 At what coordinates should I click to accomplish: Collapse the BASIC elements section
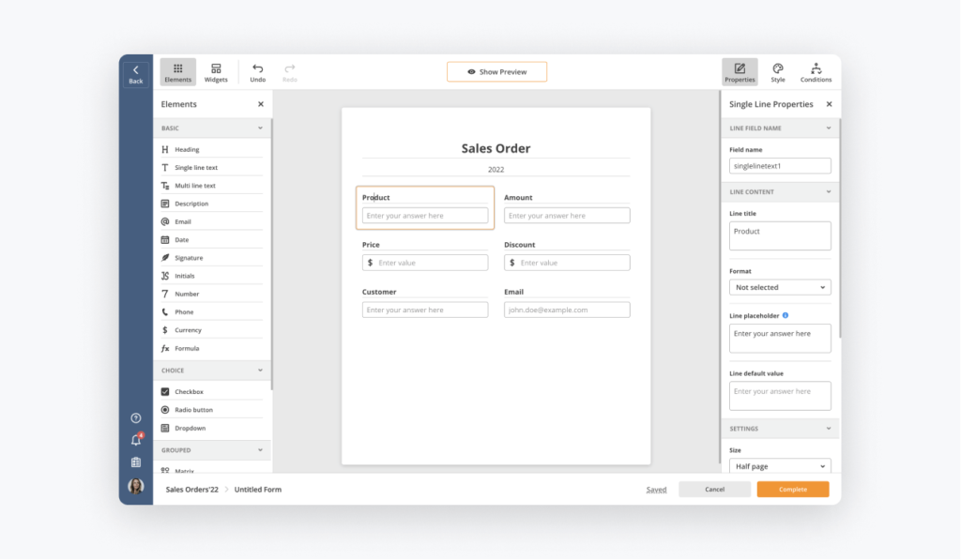tap(260, 129)
